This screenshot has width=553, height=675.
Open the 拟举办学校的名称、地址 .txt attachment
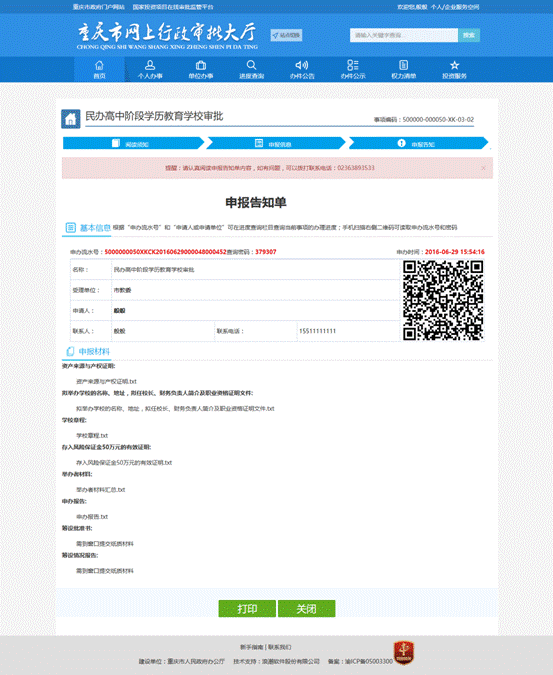pos(175,409)
